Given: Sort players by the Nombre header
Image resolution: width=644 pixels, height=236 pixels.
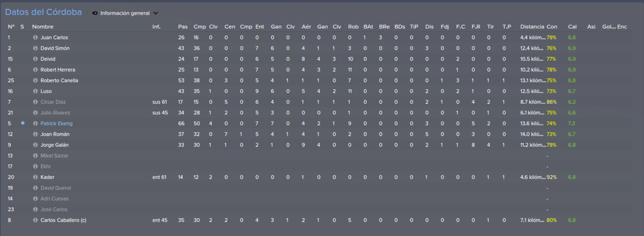Looking at the screenshot, I should [x=43, y=26].
